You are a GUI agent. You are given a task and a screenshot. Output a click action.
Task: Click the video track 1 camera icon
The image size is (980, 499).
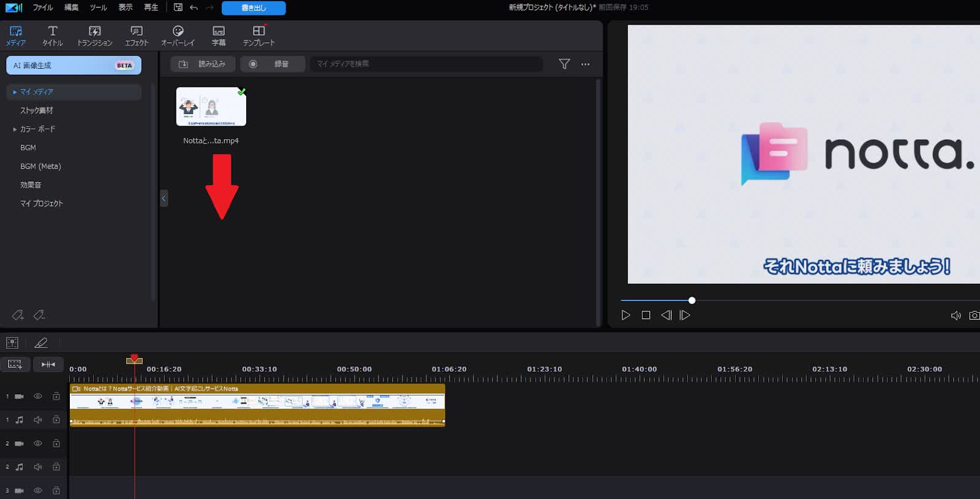coord(19,397)
